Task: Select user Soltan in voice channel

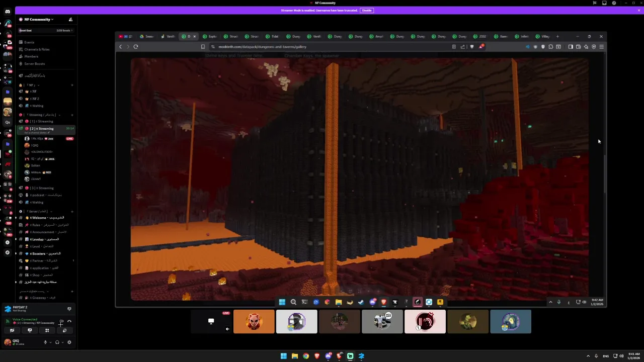Action: click(x=35, y=165)
